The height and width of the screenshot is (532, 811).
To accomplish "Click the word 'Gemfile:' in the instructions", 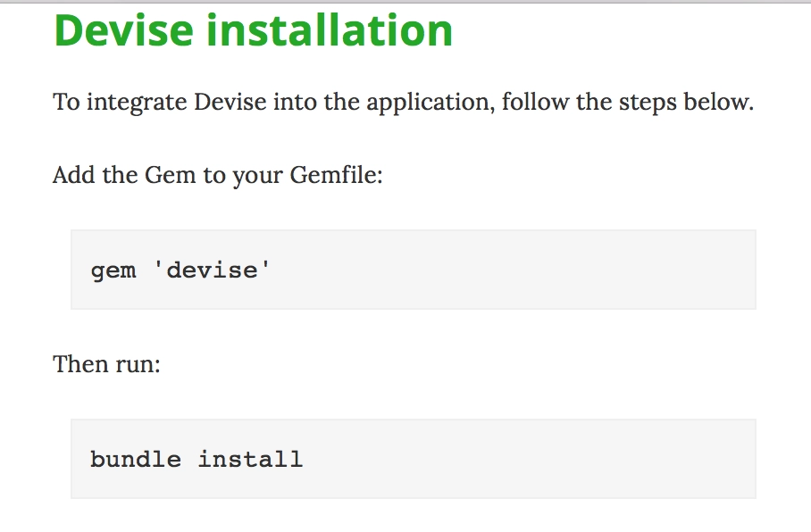I will click(x=336, y=175).
